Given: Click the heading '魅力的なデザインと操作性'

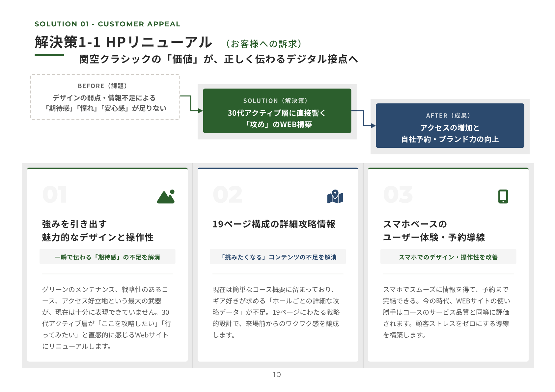Looking at the screenshot, I should (98, 237).
